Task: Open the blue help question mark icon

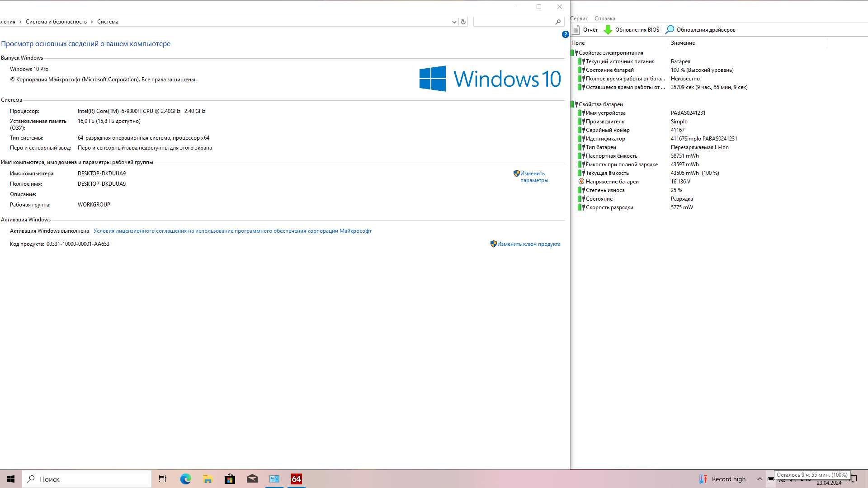Action: click(565, 34)
